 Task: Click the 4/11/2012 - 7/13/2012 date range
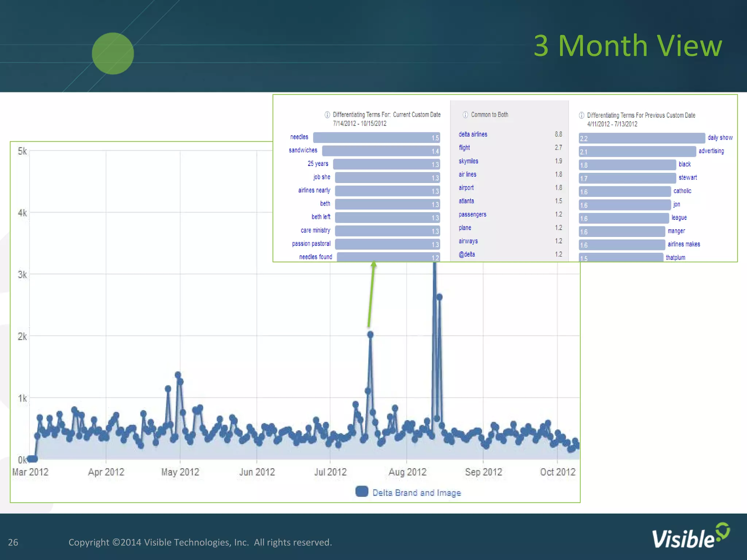coord(612,124)
